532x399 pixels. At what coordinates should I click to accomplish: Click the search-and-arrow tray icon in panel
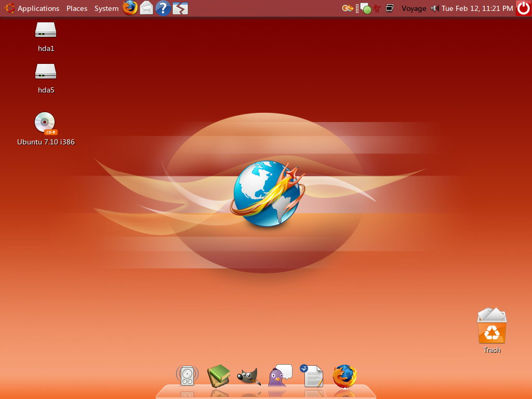(x=348, y=8)
